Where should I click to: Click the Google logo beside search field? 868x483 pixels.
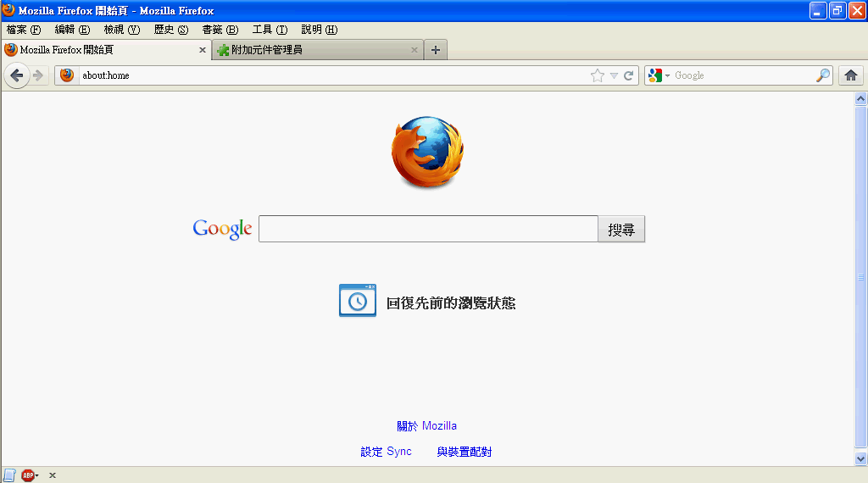tap(222, 229)
